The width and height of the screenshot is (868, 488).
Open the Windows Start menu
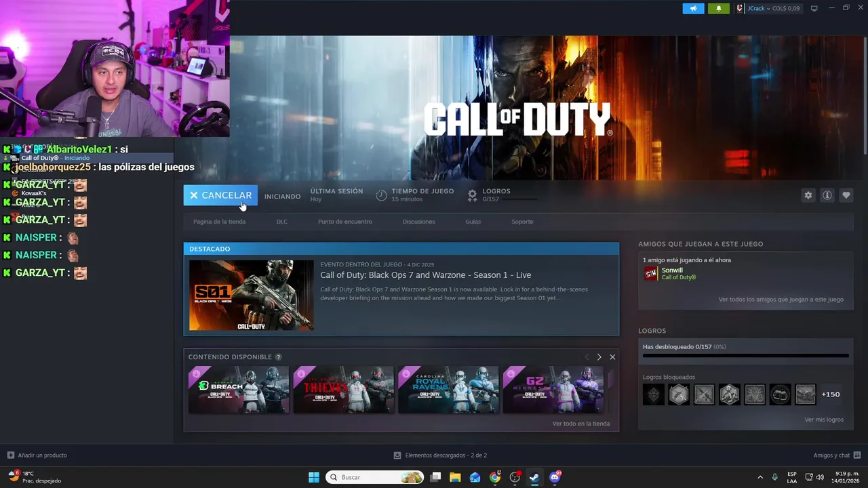[314, 477]
